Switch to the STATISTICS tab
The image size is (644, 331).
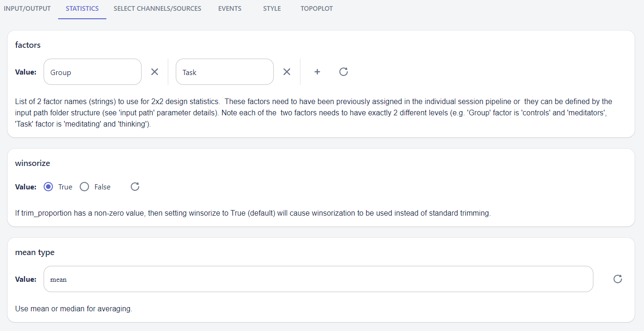coord(82,8)
